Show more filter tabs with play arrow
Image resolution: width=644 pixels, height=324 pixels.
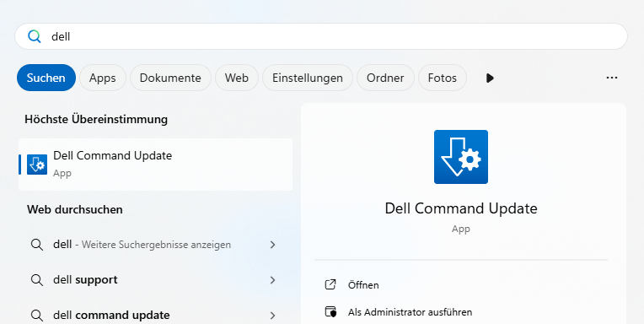click(x=490, y=78)
